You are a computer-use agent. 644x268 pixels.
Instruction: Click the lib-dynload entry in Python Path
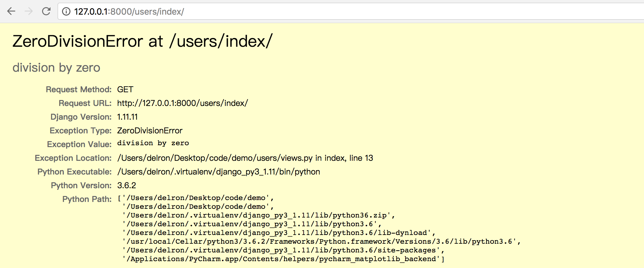click(x=278, y=233)
